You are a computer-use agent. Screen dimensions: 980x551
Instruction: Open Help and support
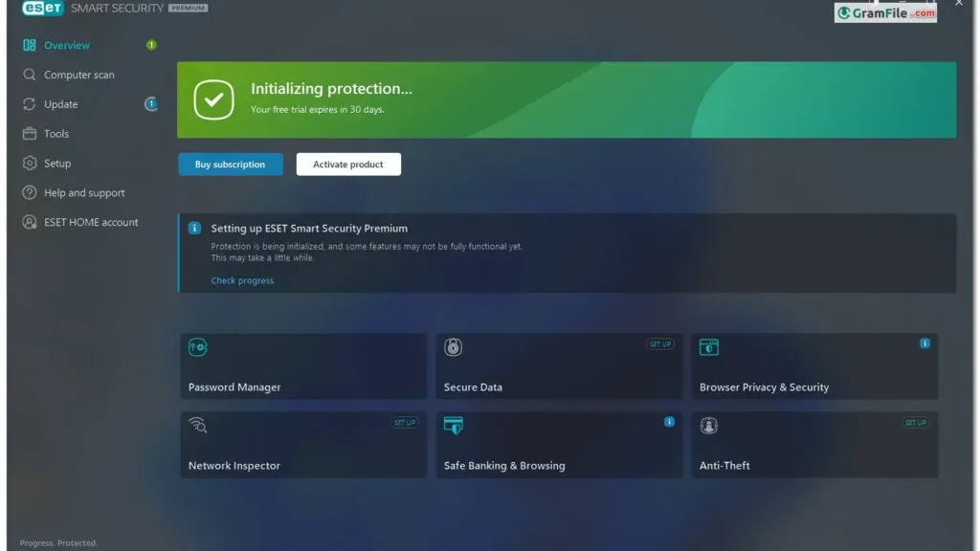84,192
